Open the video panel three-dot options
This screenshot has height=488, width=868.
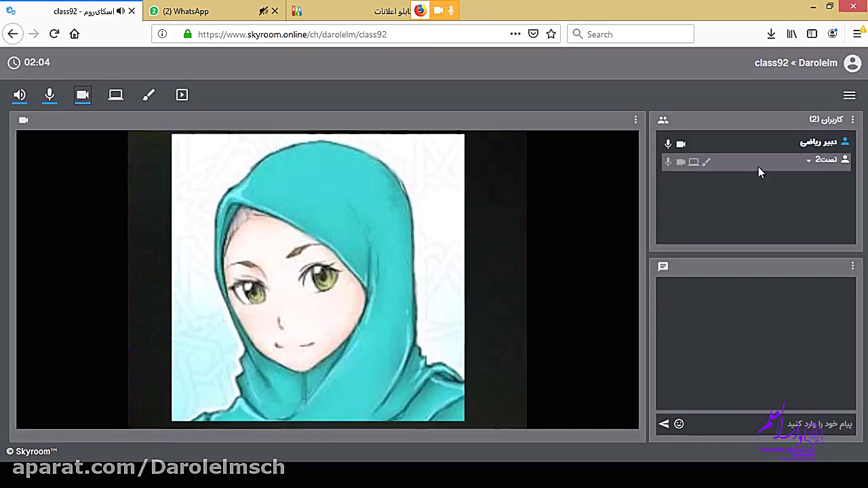[x=635, y=120]
